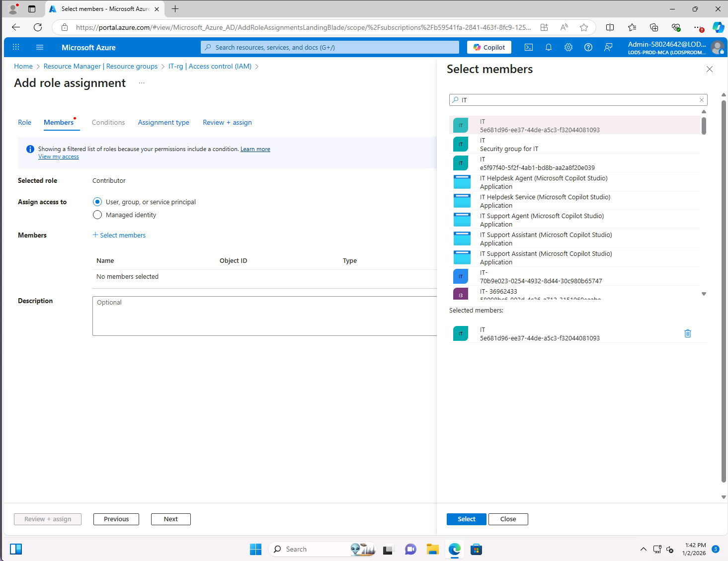Launch Cloud Shell from the header

click(529, 47)
